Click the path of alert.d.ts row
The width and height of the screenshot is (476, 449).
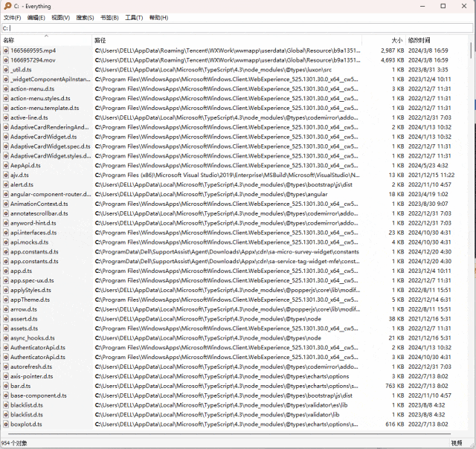point(223,185)
